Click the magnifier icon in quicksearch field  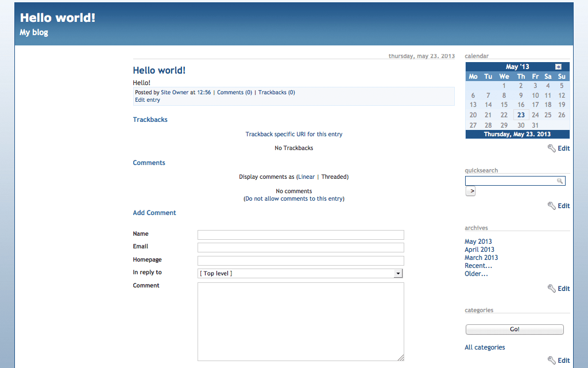tap(560, 181)
